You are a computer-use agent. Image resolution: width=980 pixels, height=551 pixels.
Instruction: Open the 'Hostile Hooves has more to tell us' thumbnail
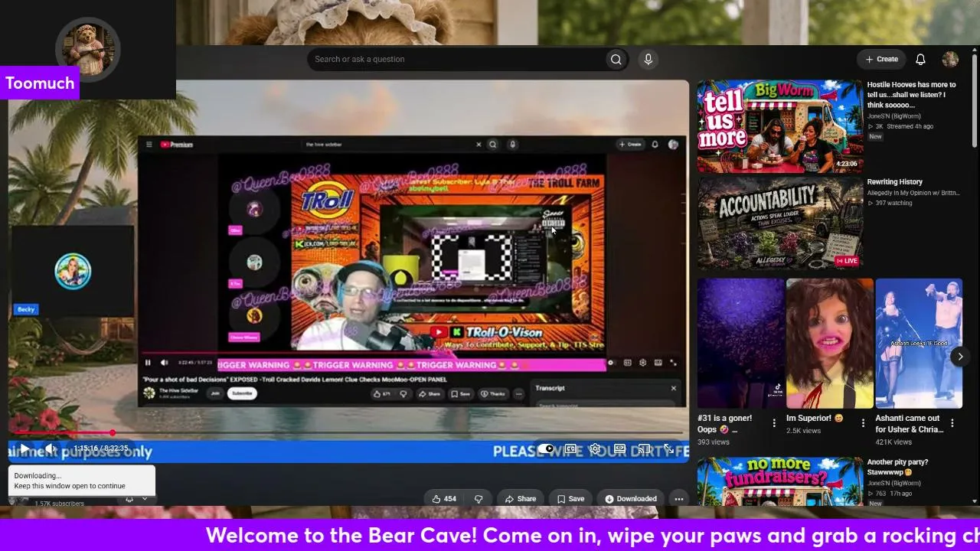(x=779, y=126)
